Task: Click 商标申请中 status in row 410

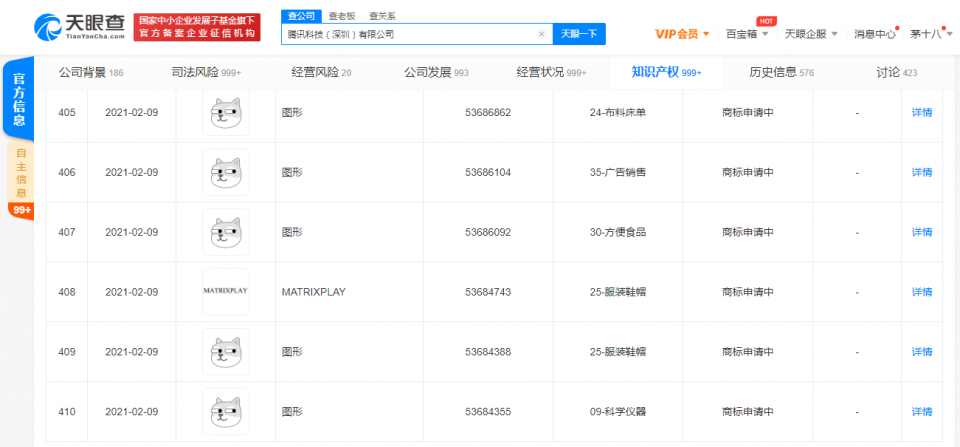Action: pos(748,411)
